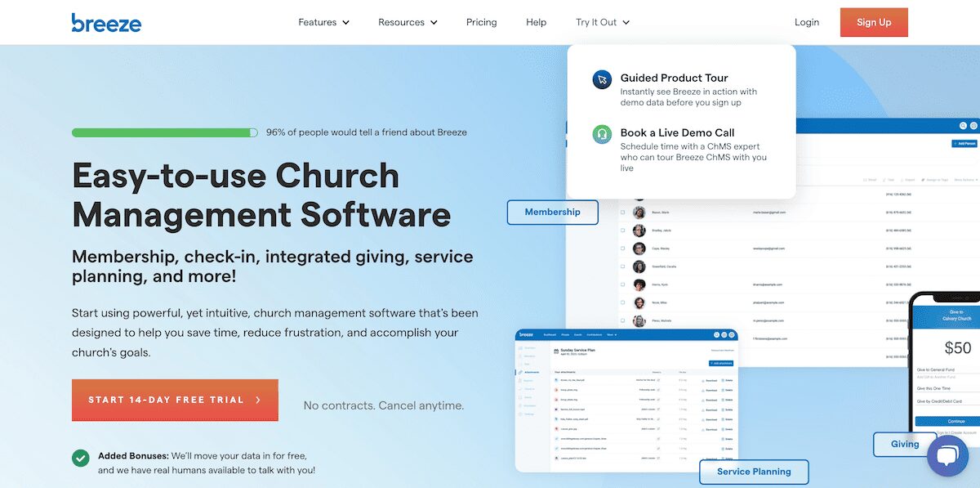
Task: Expand the Resources dropdown menu
Action: tap(408, 22)
